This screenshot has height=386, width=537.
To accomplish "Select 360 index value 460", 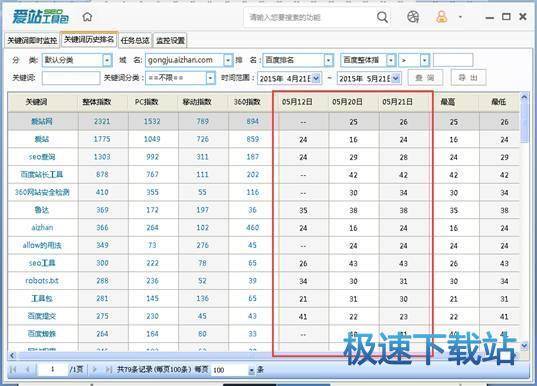I will coord(253,227).
